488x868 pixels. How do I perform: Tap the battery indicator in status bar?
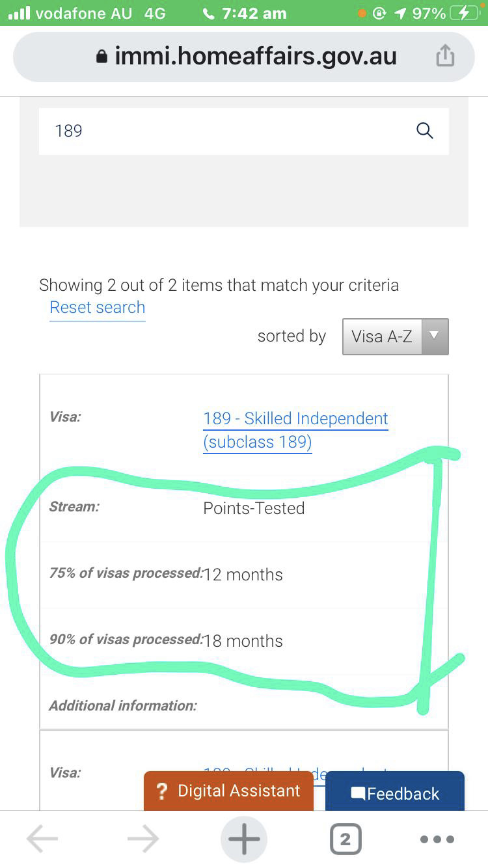pos(465,14)
